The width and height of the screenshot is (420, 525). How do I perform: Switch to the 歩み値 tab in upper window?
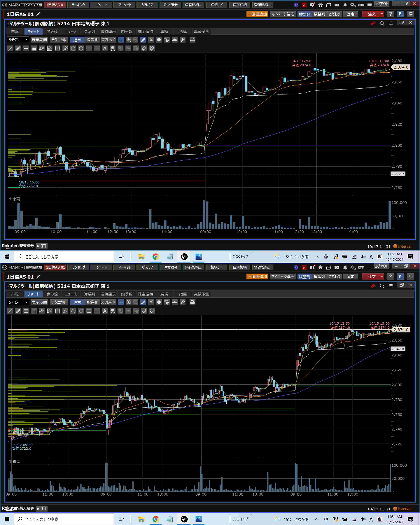(52, 32)
